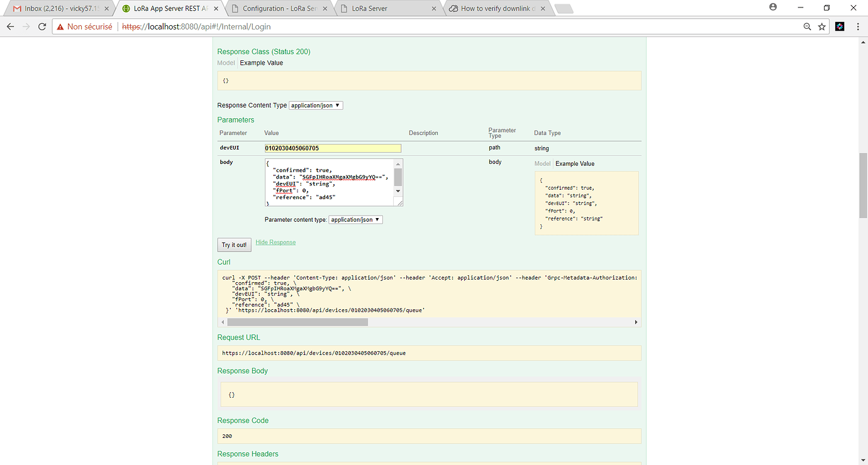Screen dimensions: 868x465
Task: Open the Response Content Type dropdown
Action: (316, 106)
